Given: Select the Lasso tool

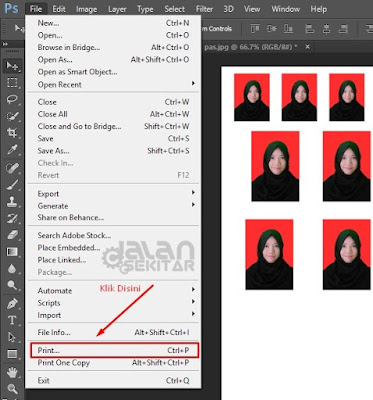Looking at the screenshot, I should point(12,99).
